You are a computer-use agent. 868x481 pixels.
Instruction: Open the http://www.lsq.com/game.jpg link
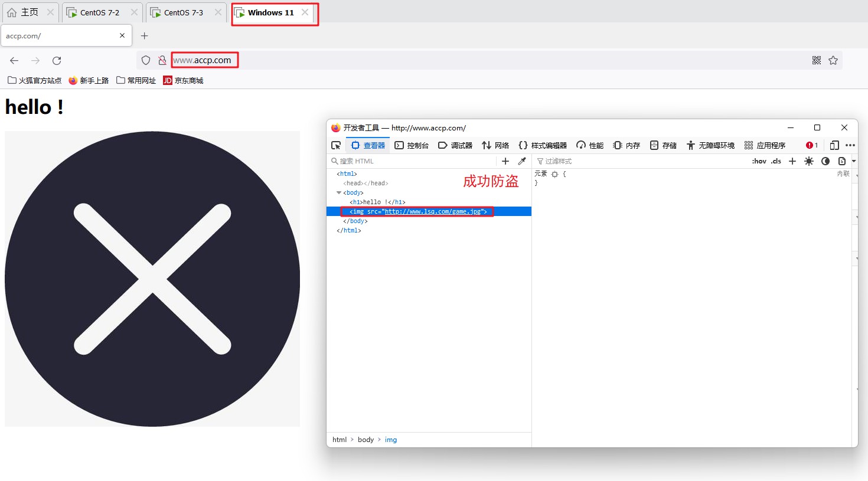[433, 211]
